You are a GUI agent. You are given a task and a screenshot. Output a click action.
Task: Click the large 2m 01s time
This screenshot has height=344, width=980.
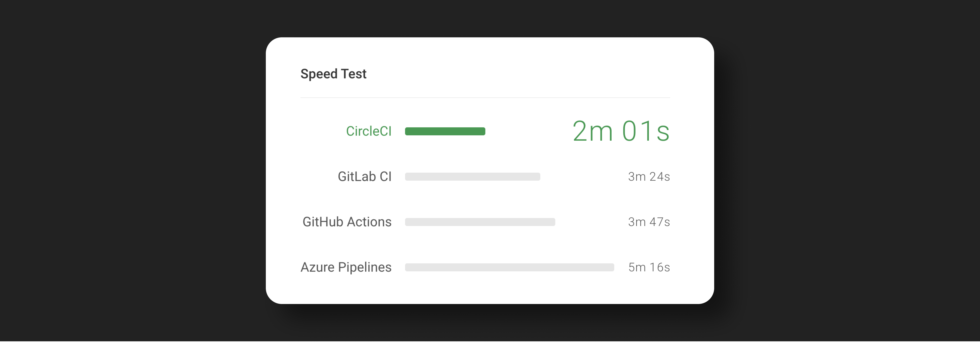(x=620, y=131)
